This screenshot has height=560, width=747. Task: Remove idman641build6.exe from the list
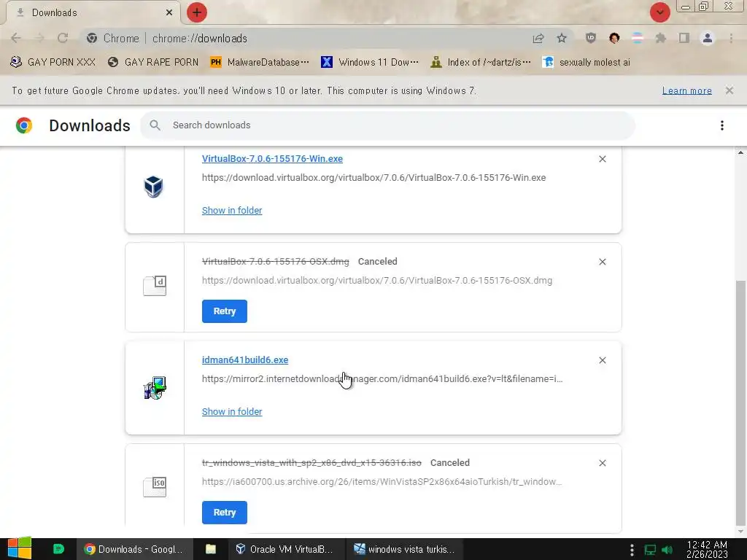[602, 360]
